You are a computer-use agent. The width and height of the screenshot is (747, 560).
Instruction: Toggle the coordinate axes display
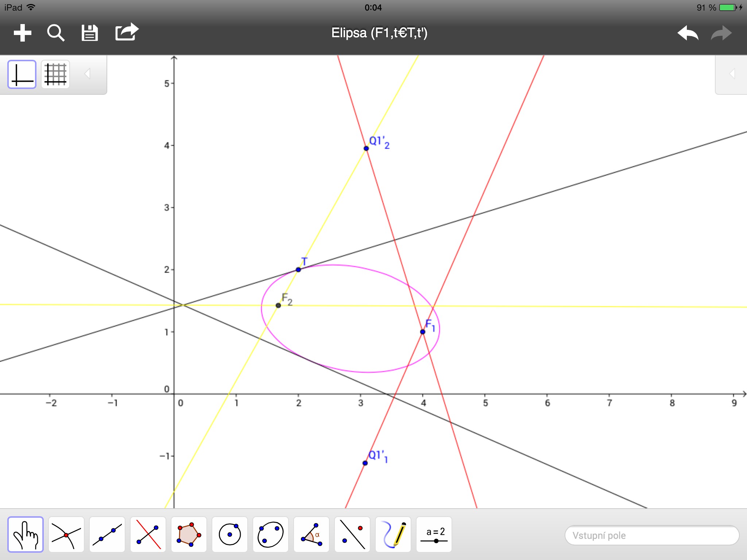(x=22, y=74)
